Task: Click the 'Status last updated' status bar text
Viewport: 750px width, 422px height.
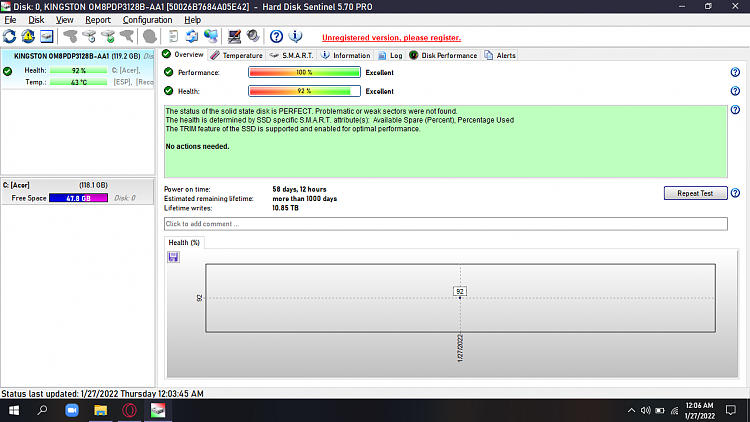Action: [102, 394]
